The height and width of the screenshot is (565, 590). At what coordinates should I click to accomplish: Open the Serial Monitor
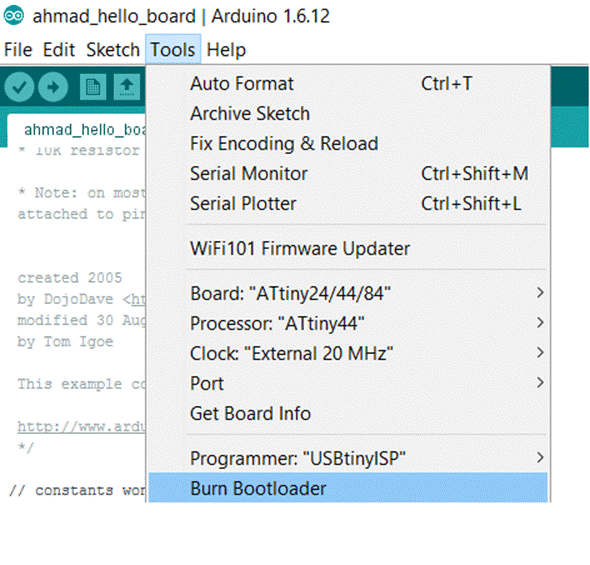click(x=348, y=174)
